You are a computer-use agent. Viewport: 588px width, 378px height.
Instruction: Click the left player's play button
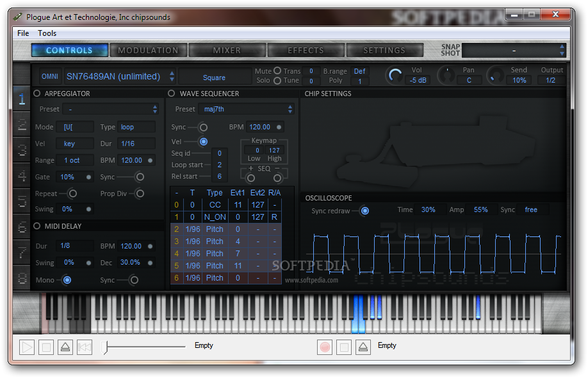[x=27, y=347]
